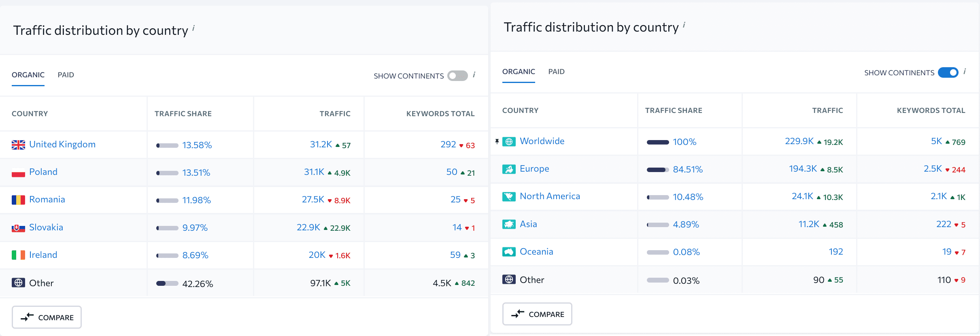Click the Oceania map icon
This screenshot has width=980, height=336.
tap(509, 252)
